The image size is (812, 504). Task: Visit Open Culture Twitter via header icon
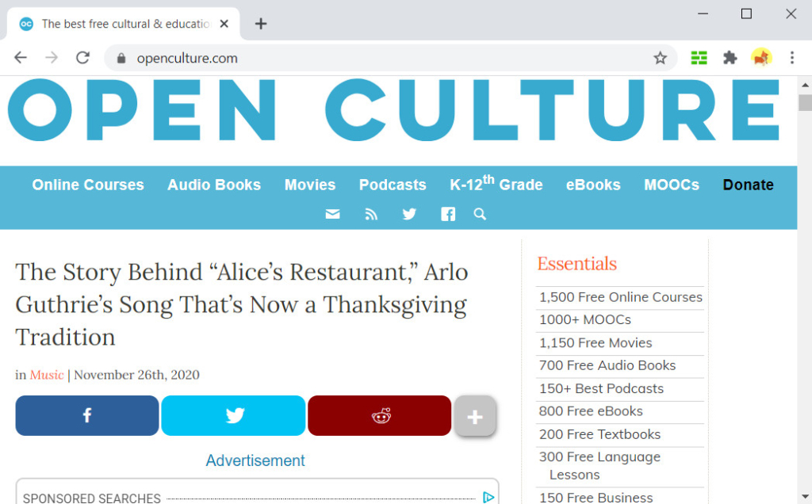click(x=409, y=214)
